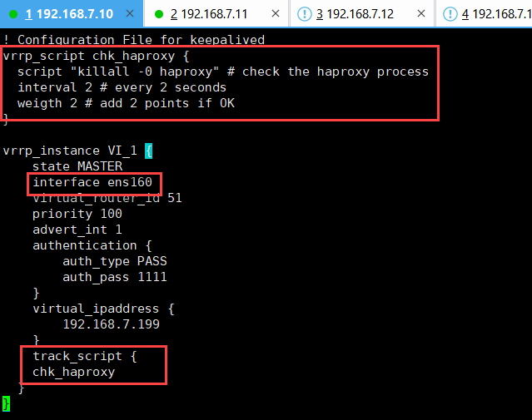Screen dimensions: 532x420
Task: Click the green cursor brace on the last line
Action: 7,403
